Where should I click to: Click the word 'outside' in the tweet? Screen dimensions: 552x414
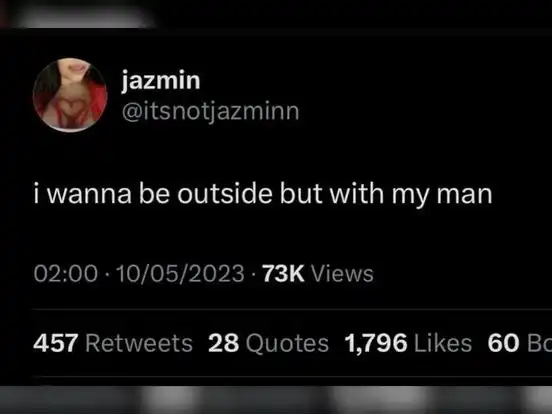[225, 193]
